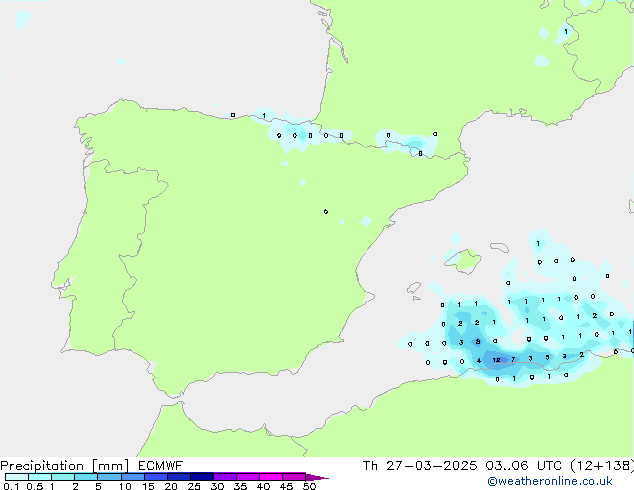Pick the 5–10 mm blue legend swatch

coord(109,477)
